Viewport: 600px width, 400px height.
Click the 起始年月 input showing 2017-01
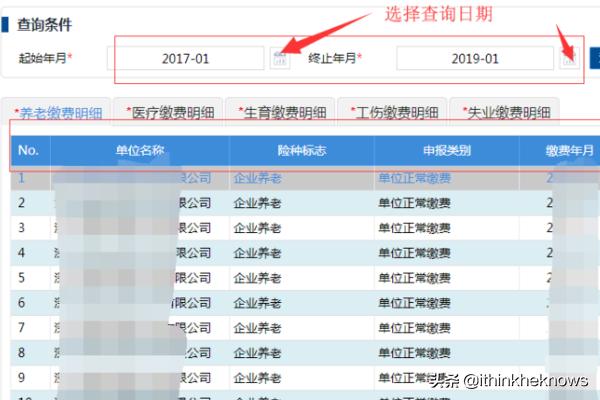[x=186, y=58]
